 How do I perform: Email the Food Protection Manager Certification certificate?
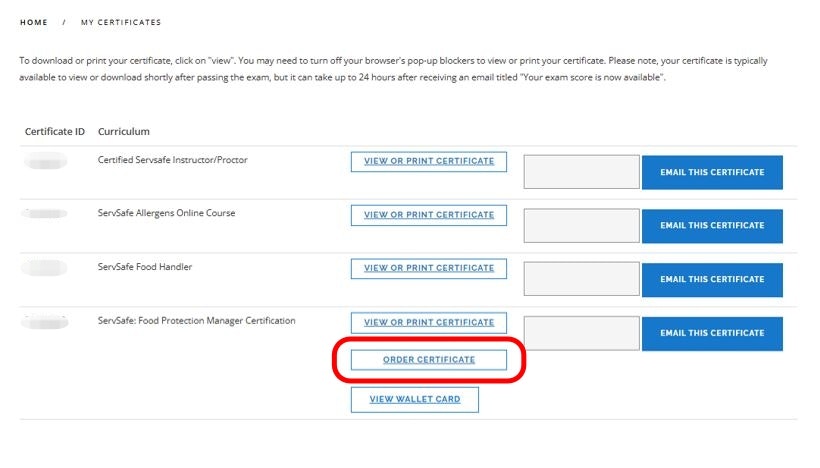pos(712,334)
